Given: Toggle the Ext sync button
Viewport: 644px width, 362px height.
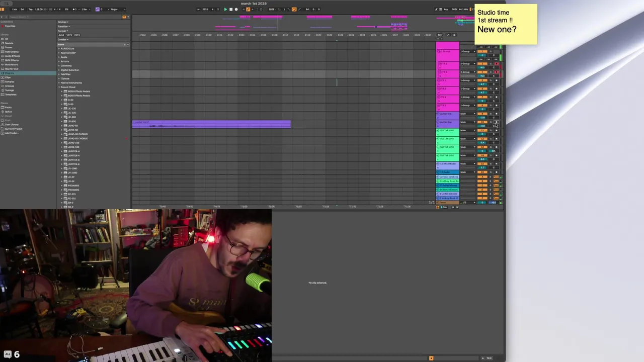Looking at the screenshot, I should [x=22, y=9].
